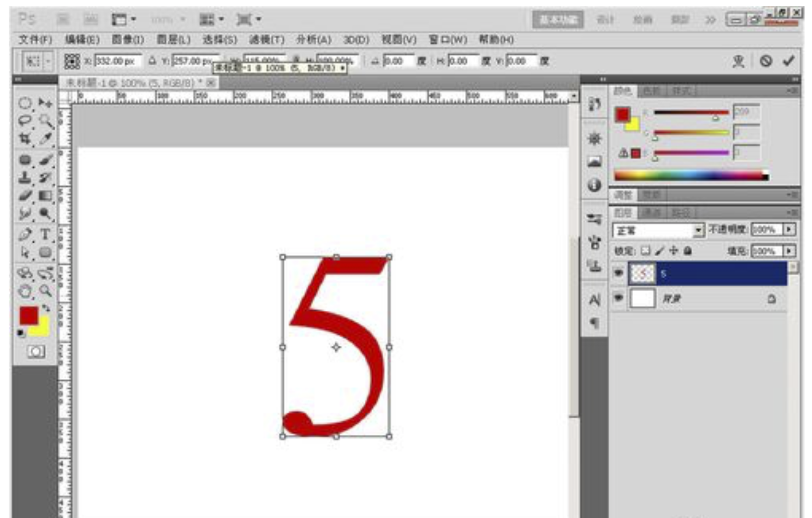Open the 填充 fill slider arrow
The height and width of the screenshot is (518, 812).
point(789,251)
